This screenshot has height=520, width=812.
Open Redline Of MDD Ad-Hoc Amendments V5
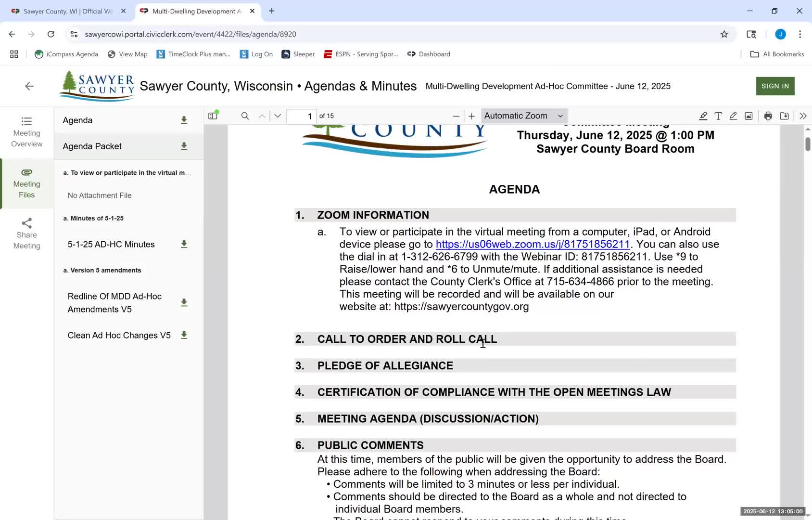[x=114, y=303]
